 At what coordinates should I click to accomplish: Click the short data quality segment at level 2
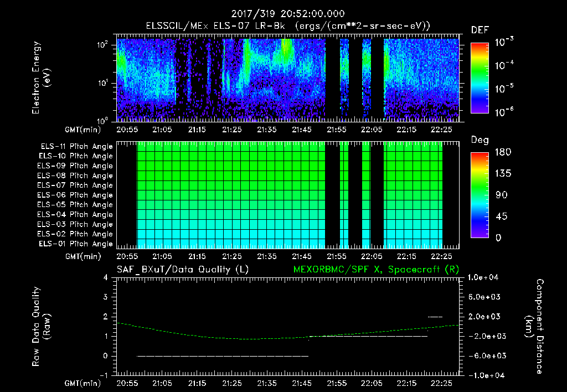pyautogui.click(x=435, y=317)
